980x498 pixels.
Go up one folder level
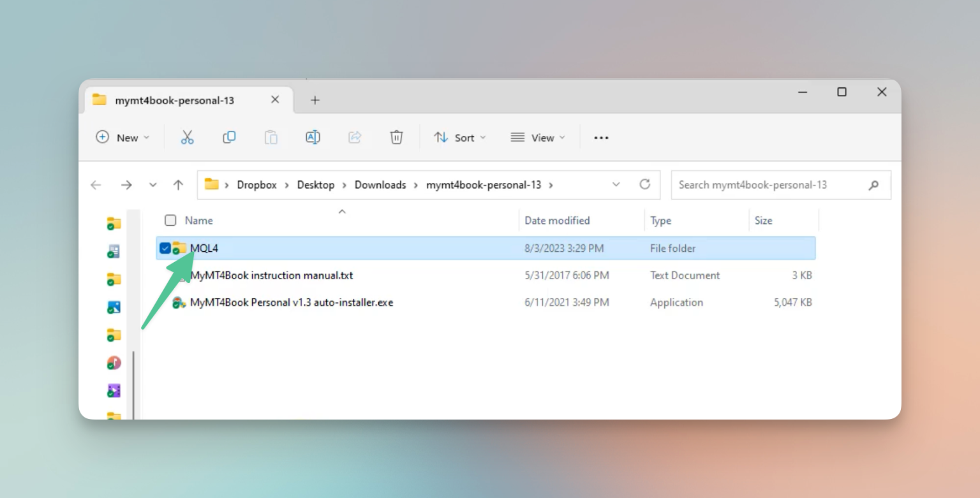178,185
